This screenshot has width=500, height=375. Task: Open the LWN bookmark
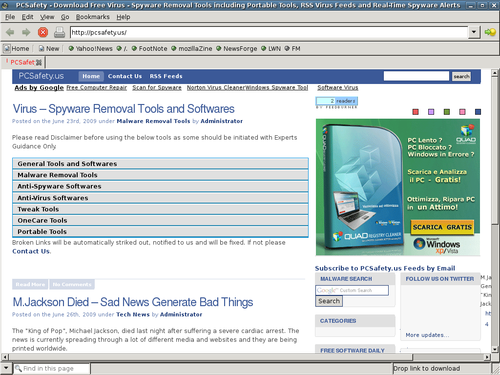click(x=271, y=49)
